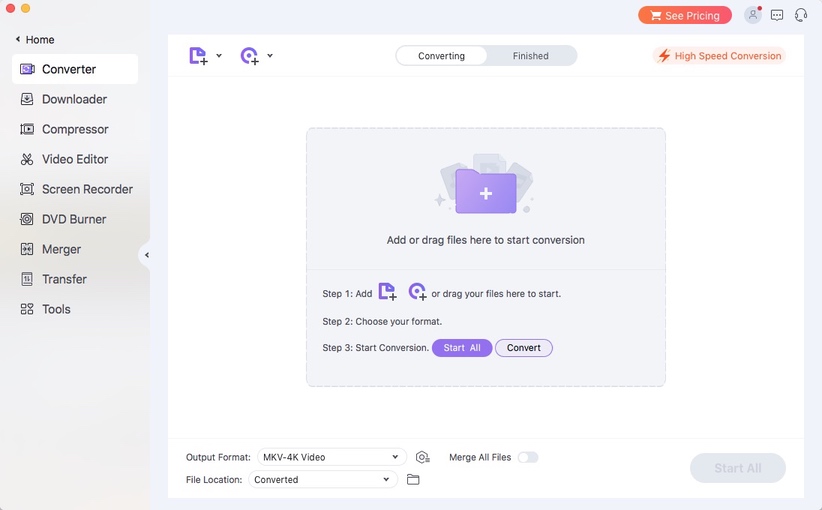This screenshot has width=822, height=510.
Task: Click the user account profile icon
Action: coord(752,15)
